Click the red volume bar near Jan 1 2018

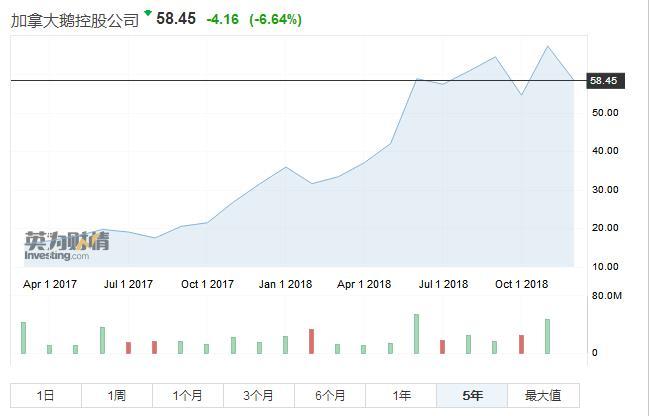pyautogui.click(x=312, y=341)
